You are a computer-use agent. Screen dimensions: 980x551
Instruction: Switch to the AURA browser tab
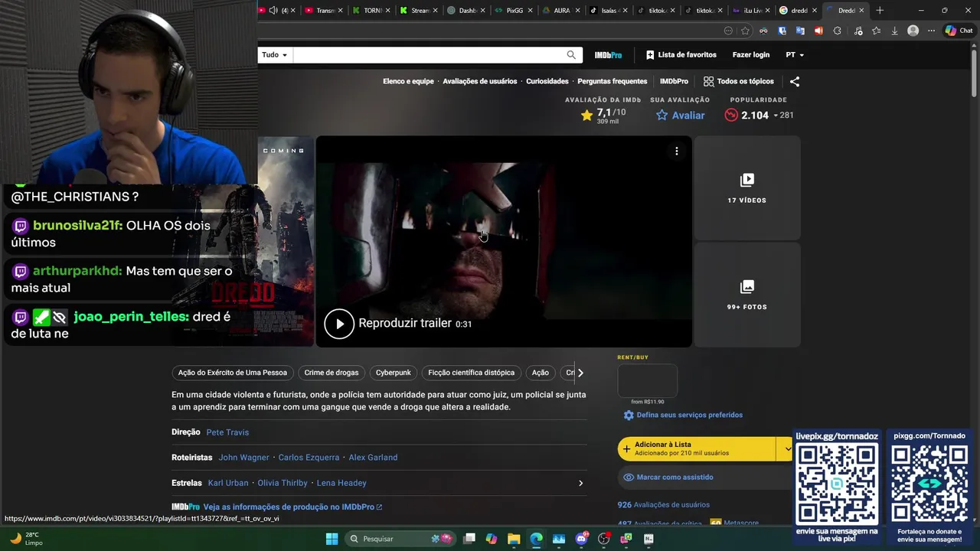(561, 11)
